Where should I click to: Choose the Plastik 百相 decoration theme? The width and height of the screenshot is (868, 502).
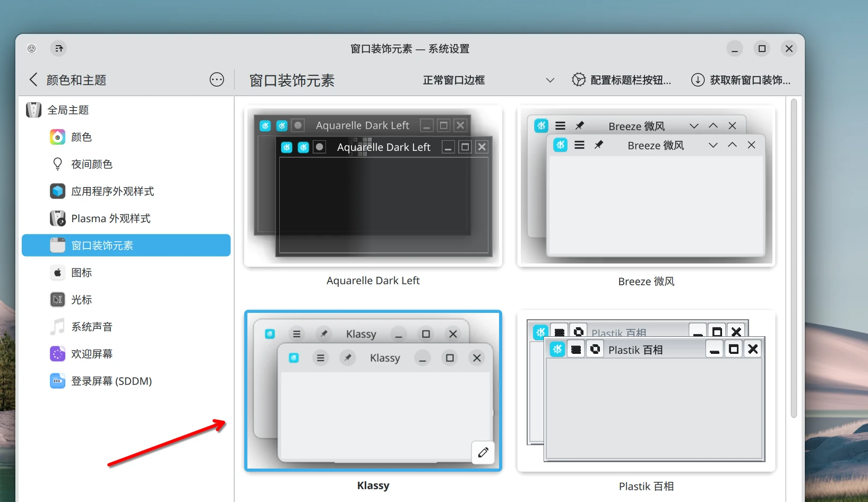(646, 391)
